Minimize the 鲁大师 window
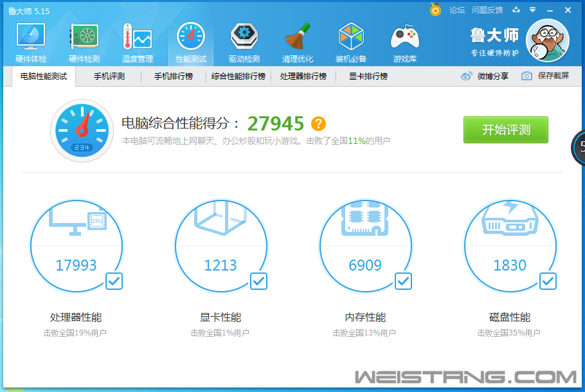The width and height of the screenshot is (585, 392). point(550,10)
